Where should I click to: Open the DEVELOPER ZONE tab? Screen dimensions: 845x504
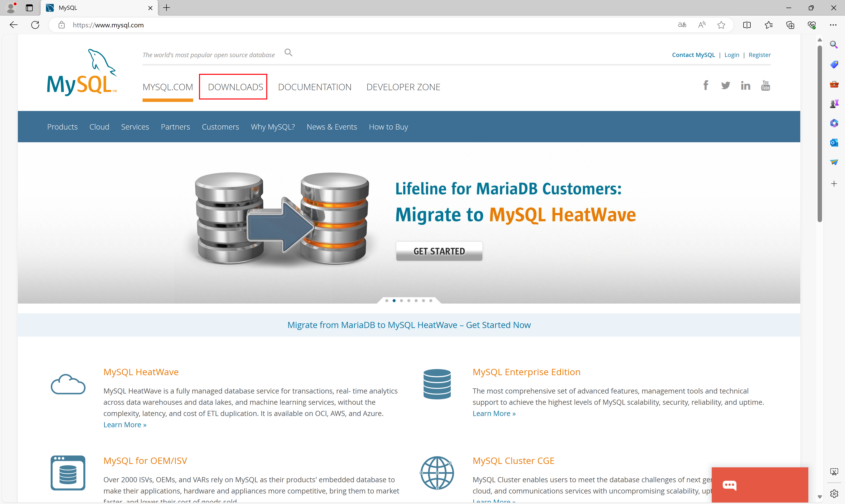(403, 87)
